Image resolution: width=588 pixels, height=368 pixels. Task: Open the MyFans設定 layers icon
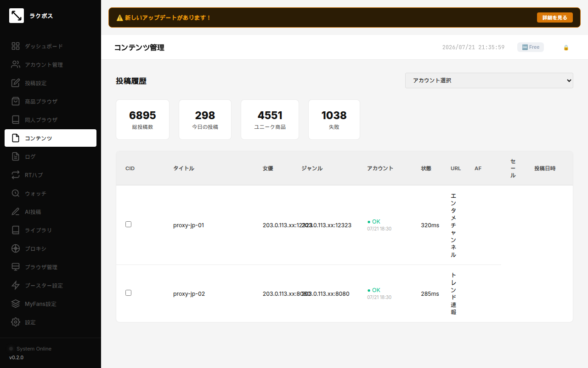16,304
